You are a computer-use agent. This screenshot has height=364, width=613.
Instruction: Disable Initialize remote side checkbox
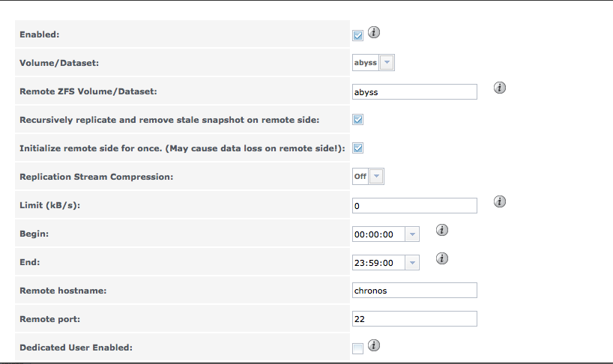tap(358, 148)
